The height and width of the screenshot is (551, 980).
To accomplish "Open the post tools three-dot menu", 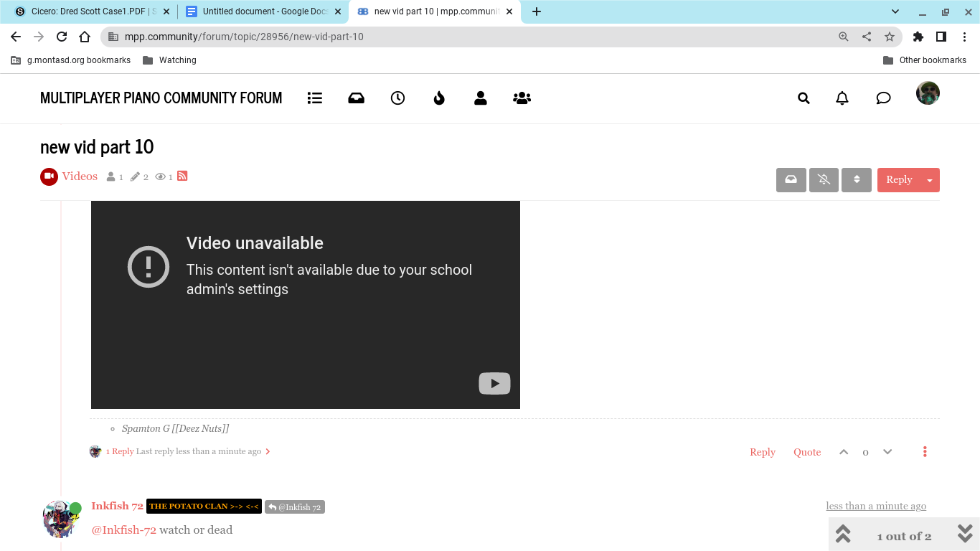I will pyautogui.click(x=925, y=452).
